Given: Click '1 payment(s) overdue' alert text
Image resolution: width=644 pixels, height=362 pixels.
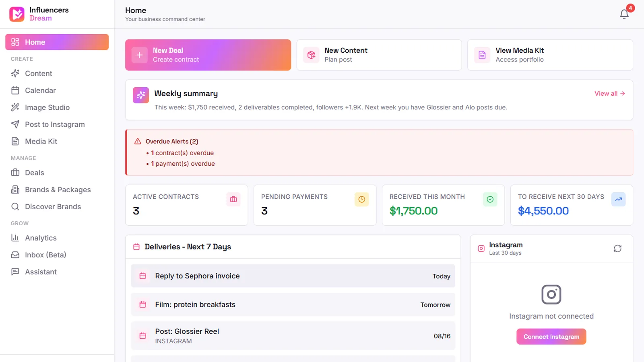Looking at the screenshot, I should 183,164.
